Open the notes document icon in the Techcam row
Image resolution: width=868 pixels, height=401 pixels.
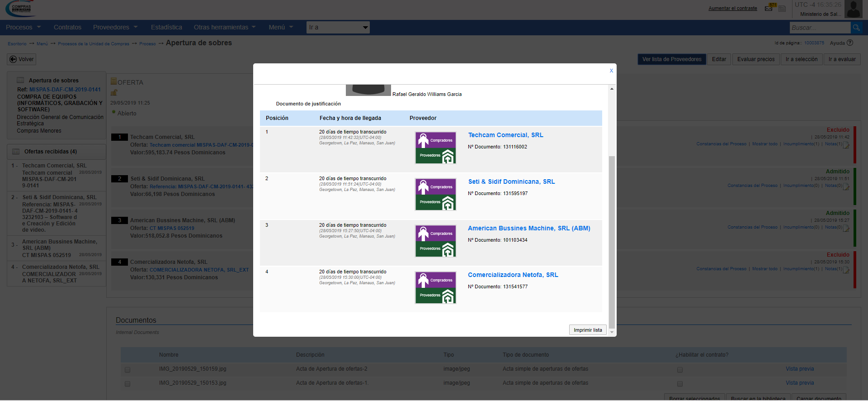click(x=846, y=145)
